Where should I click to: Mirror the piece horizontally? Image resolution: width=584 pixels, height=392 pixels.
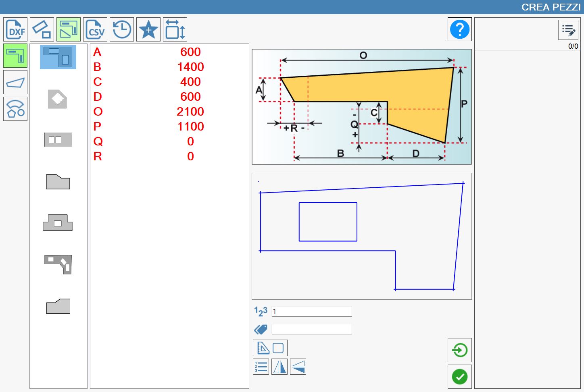[x=279, y=367]
